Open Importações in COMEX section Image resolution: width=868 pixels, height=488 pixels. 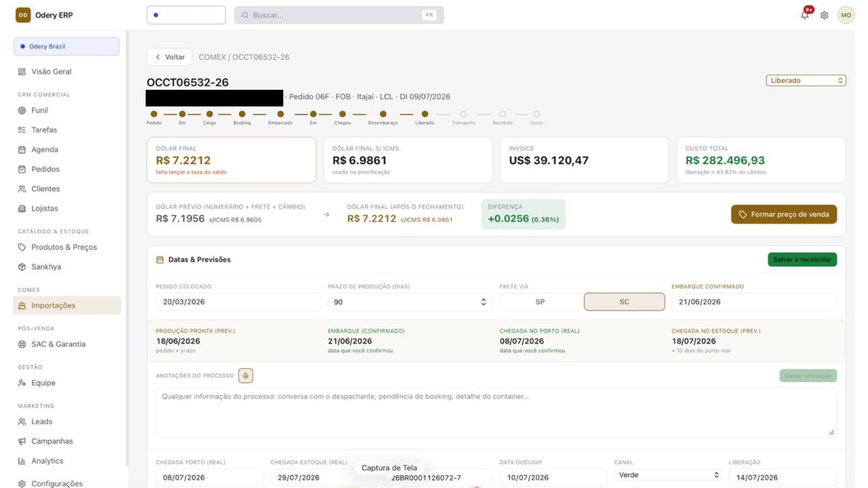66,306
